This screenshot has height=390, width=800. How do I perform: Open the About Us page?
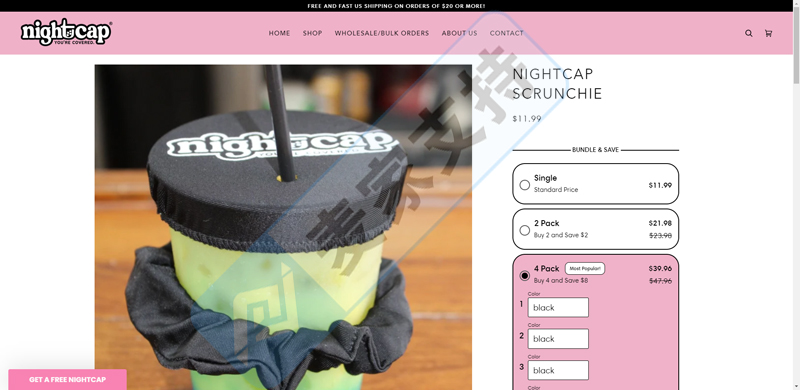tap(459, 33)
